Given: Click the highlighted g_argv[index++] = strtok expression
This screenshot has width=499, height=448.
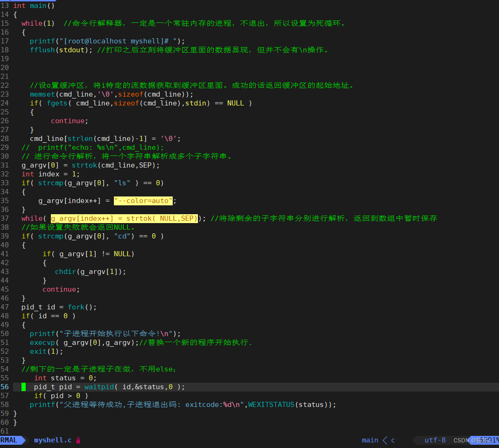Looking at the screenshot, I should [x=124, y=218].
